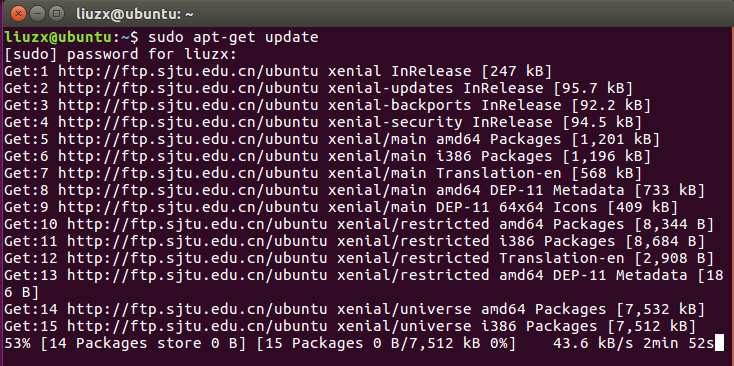The width and height of the screenshot is (734, 366).
Task: Click the Get:5 xenial/main amd64 Packages line
Action: coord(332,139)
